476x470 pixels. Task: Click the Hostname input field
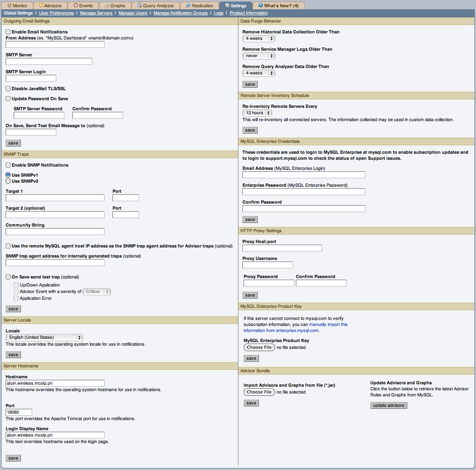click(55, 383)
